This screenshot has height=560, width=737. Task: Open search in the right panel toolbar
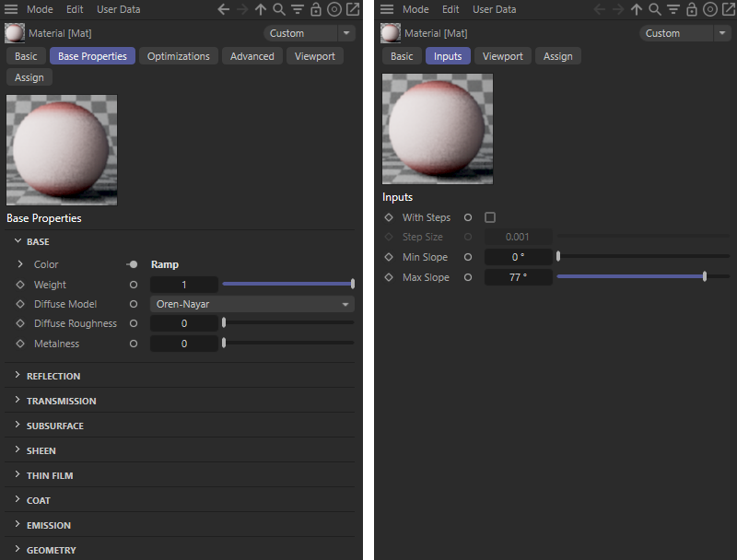pyautogui.click(x=655, y=9)
